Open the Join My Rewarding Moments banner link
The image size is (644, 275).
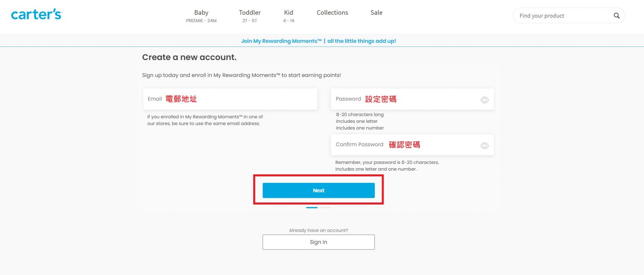pos(318,41)
